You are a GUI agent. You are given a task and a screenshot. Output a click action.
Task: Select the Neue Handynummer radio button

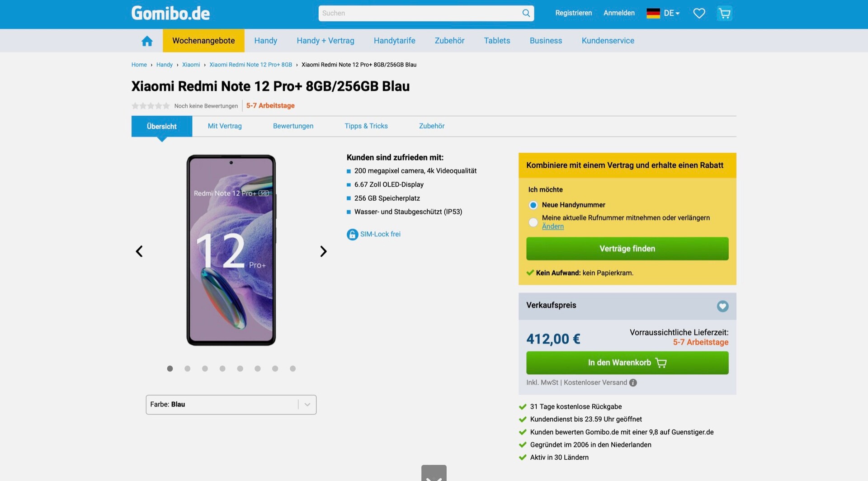pos(533,205)
